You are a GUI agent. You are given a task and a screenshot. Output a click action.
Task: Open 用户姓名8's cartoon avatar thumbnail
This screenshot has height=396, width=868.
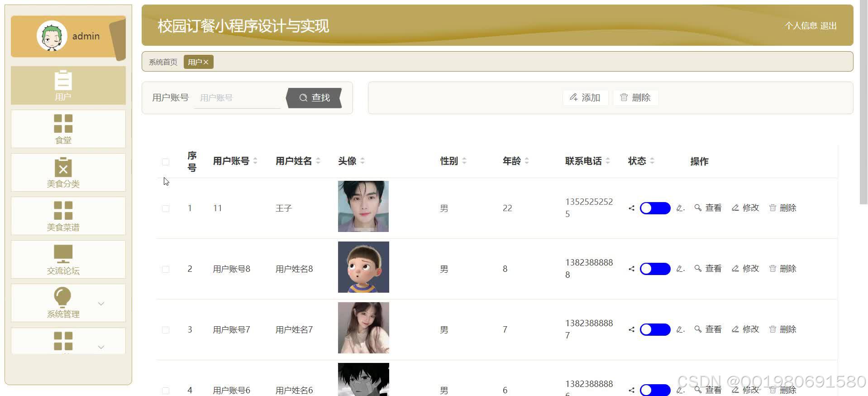coord(363,267)
